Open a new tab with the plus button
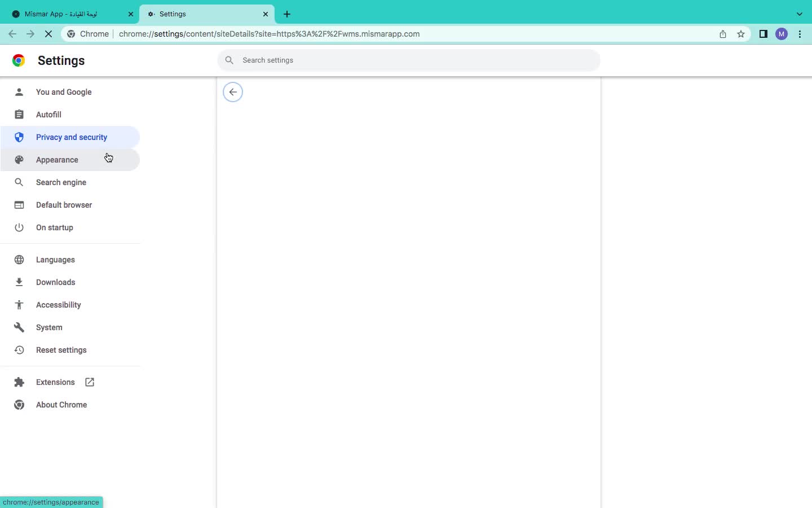 pyautogui.click(x=287, y=14)
